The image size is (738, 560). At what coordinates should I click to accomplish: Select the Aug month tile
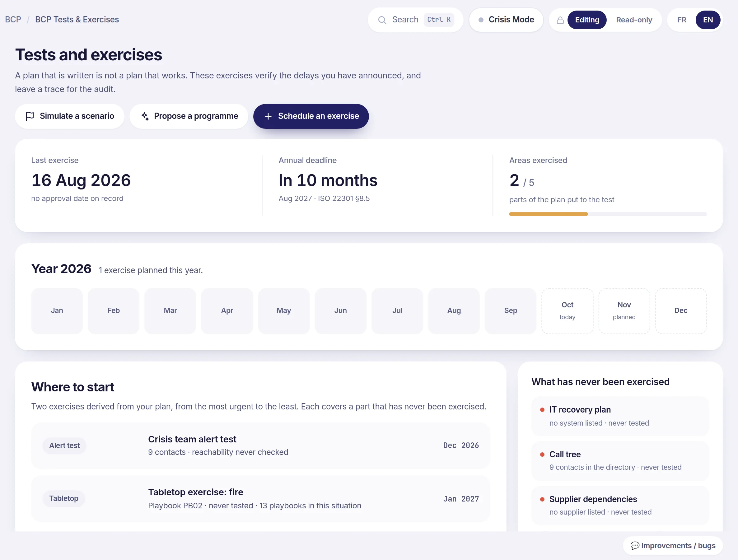point(454,311)
